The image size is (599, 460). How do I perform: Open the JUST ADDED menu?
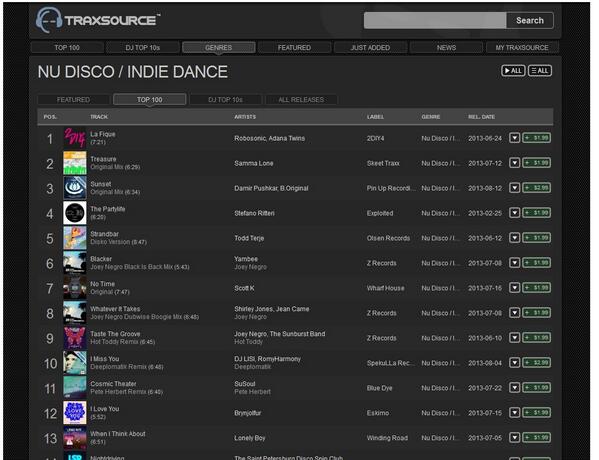370,47
